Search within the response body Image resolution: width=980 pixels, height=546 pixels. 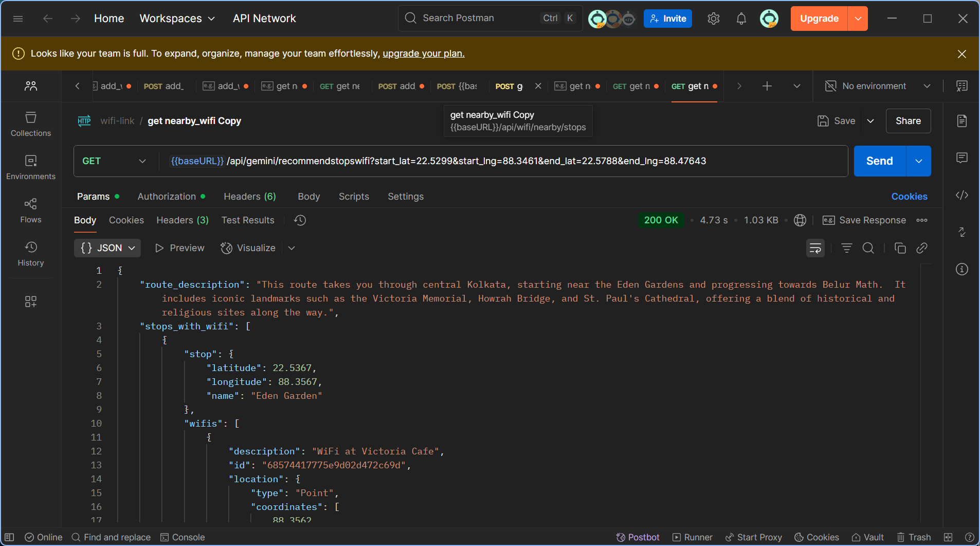point(868,248)
